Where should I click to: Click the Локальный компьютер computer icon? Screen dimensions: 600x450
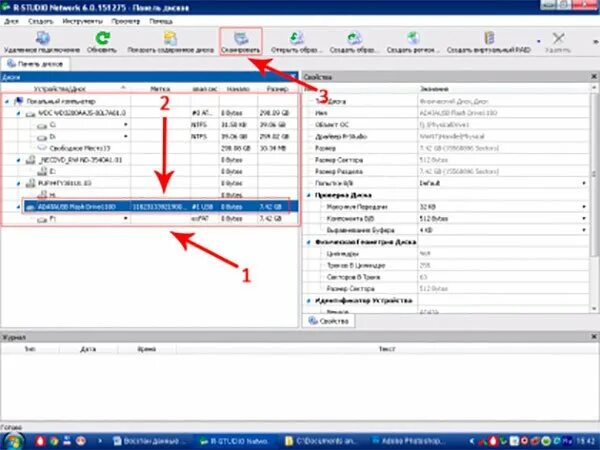tap(18, 101)
